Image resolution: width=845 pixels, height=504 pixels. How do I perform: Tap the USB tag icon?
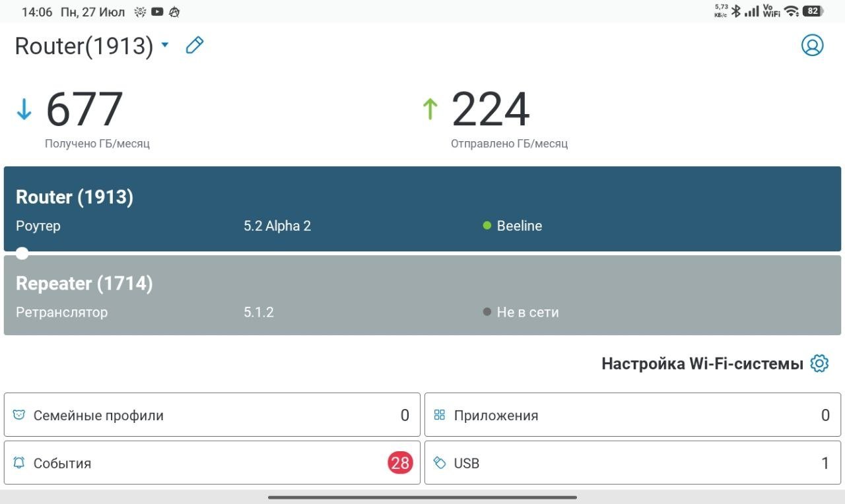439,462
